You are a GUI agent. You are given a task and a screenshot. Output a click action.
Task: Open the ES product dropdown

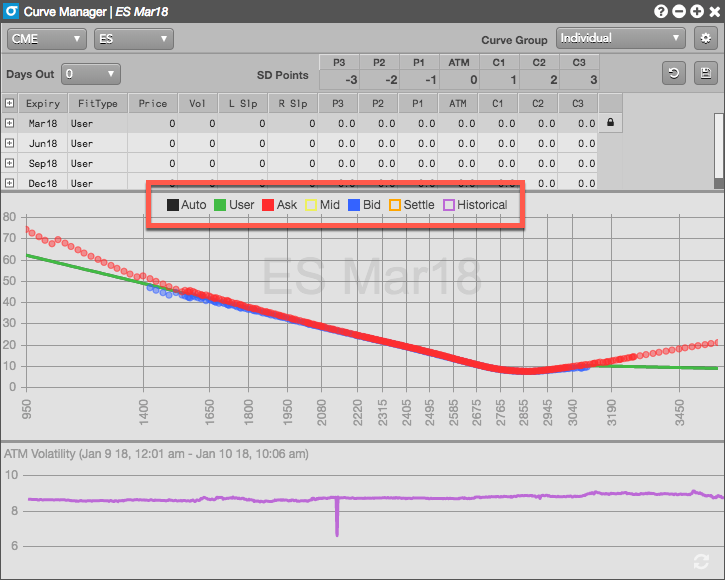(133, 39)
